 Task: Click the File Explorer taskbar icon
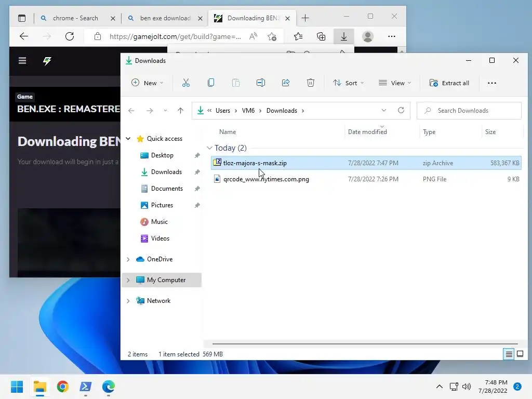coord(39,387)
